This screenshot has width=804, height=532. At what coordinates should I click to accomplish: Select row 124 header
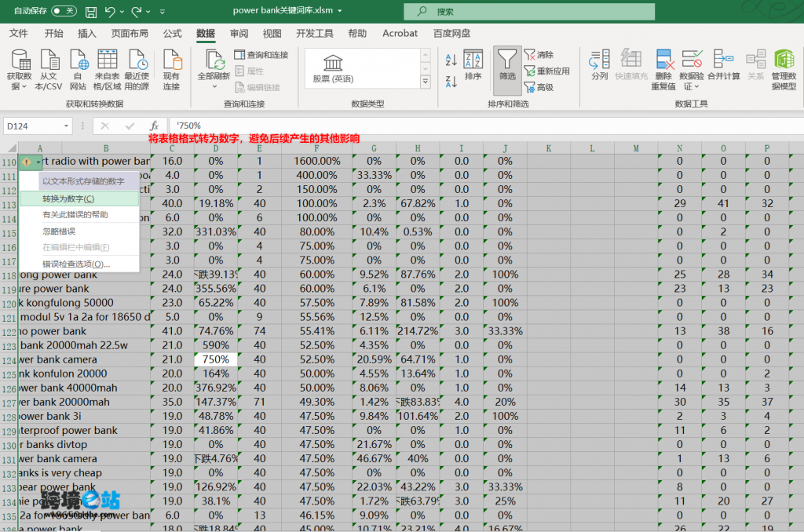tap(9, 360)
